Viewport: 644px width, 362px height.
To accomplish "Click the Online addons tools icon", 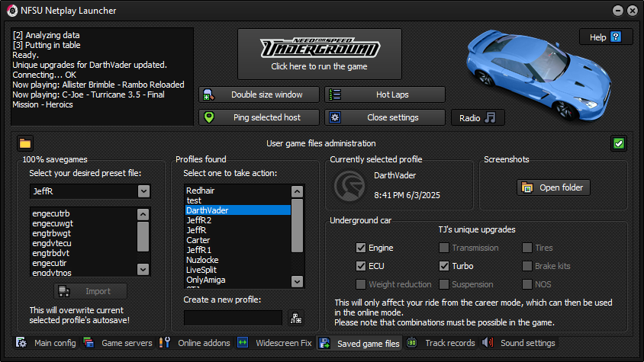I will (x=165, y=343).
